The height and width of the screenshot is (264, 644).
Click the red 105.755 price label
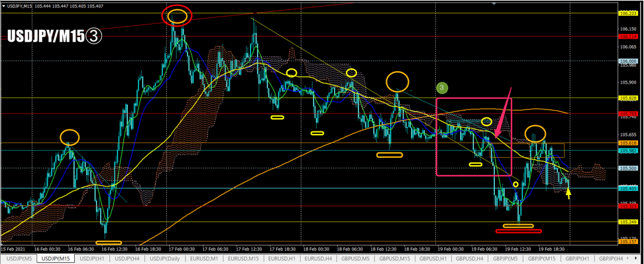(628, 113)
